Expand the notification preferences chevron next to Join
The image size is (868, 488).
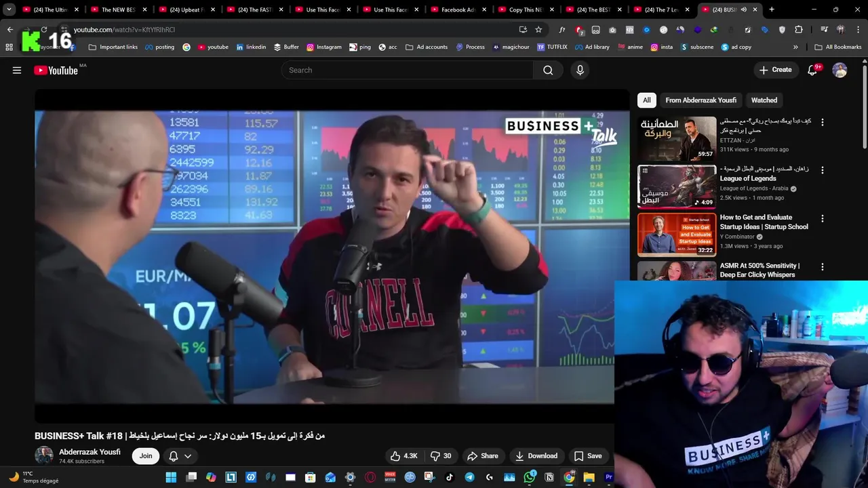188,456
